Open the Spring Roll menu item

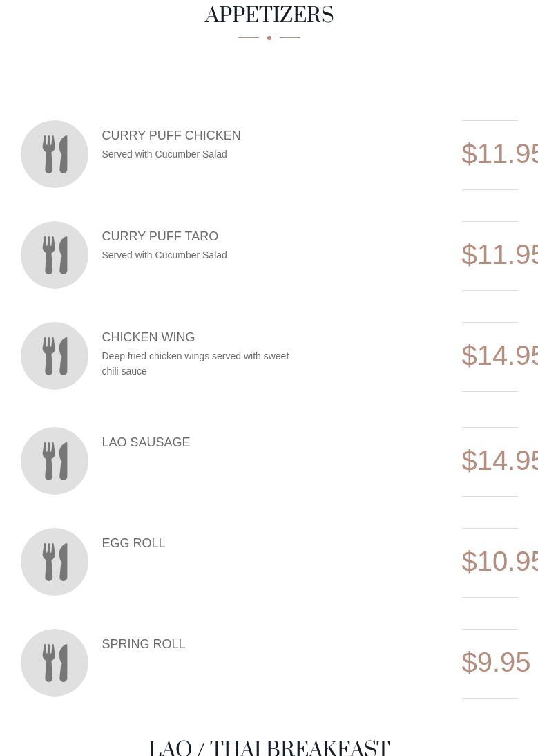[143, 644]
